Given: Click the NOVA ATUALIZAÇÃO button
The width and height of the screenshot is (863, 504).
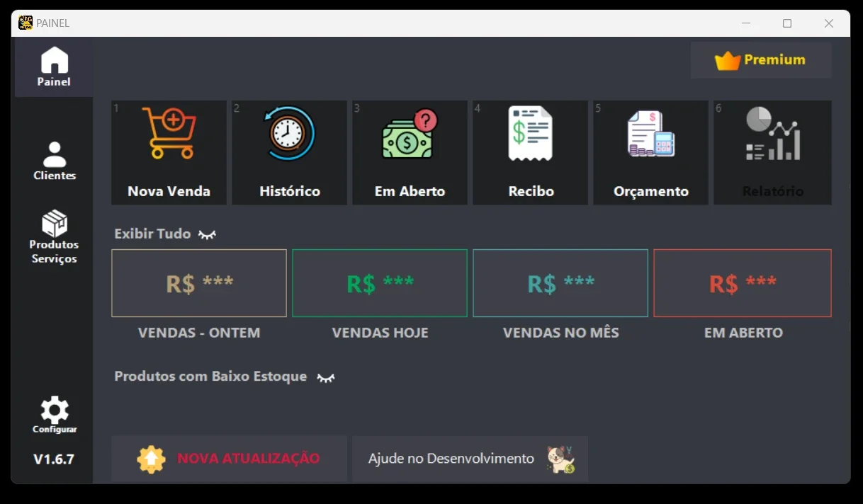Looking at the screenshot, I should (229, 459).
